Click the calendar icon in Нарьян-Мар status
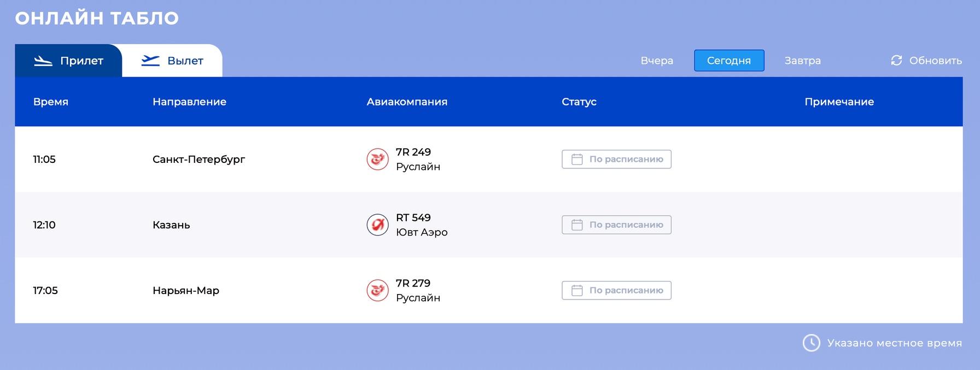The width and height of the screenshot is (980, 370). coord(577,290)
